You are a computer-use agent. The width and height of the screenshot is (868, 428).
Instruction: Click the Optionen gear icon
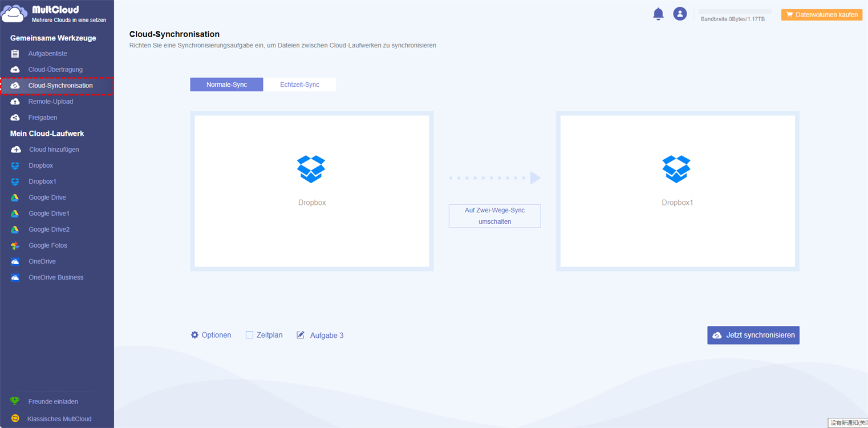click(194, 335)
